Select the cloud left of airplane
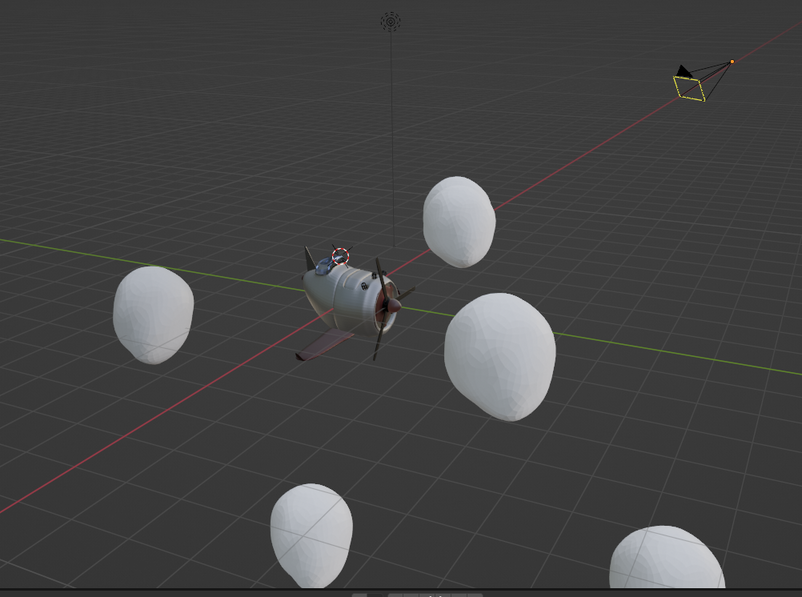The width and height of the screenshot is (802, 597). (x=152, y=314)
